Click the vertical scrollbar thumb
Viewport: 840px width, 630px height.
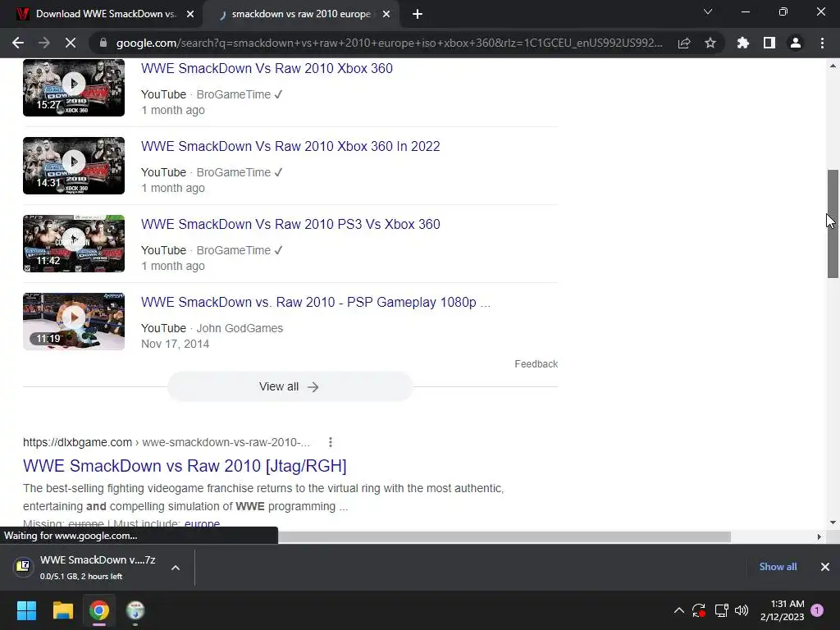pos(833,223)
